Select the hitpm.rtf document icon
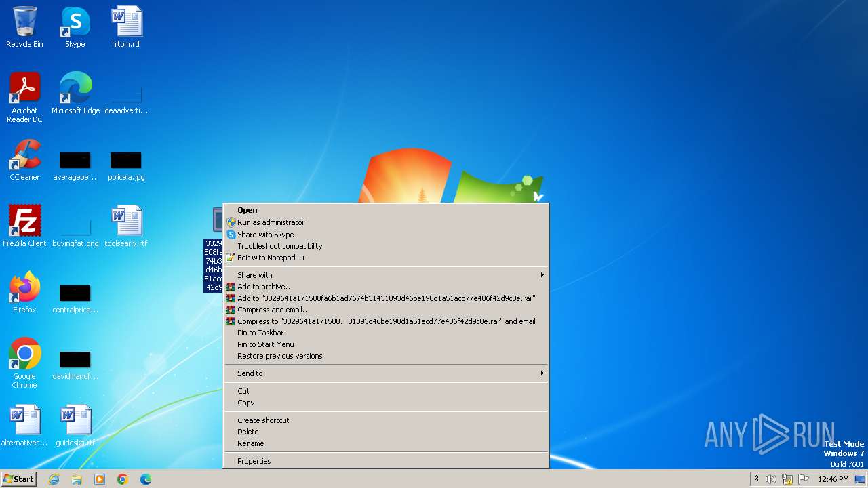This screenshot has height=488, width=868. point(126,27)
